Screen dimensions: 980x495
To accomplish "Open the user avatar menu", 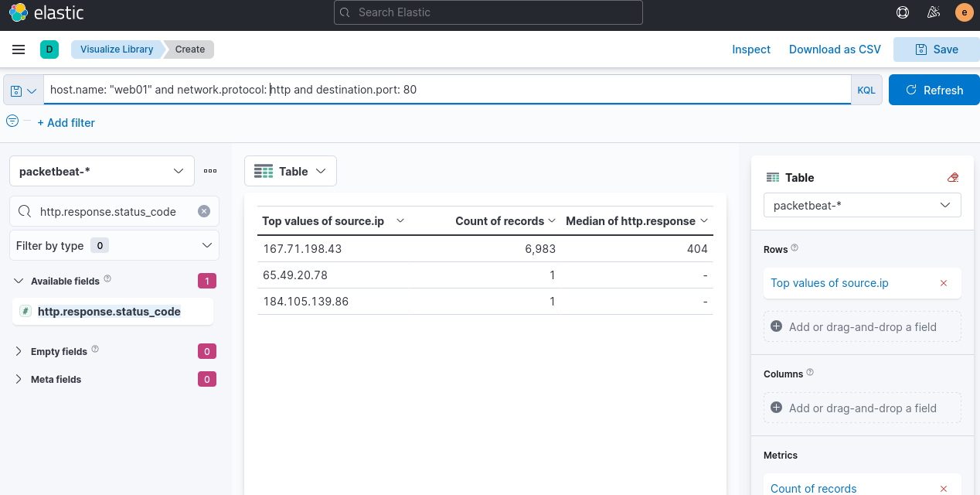I will pyautogui.click(x=963, y=12).
